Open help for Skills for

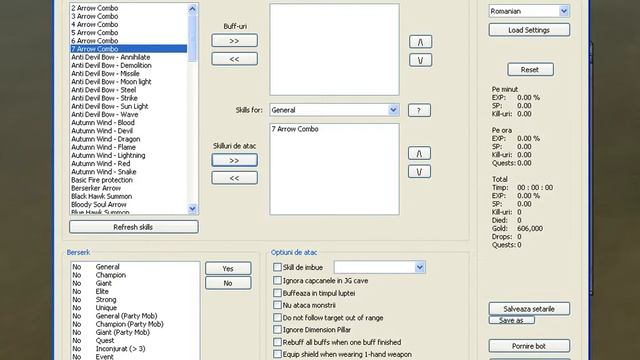coord(419,110)
